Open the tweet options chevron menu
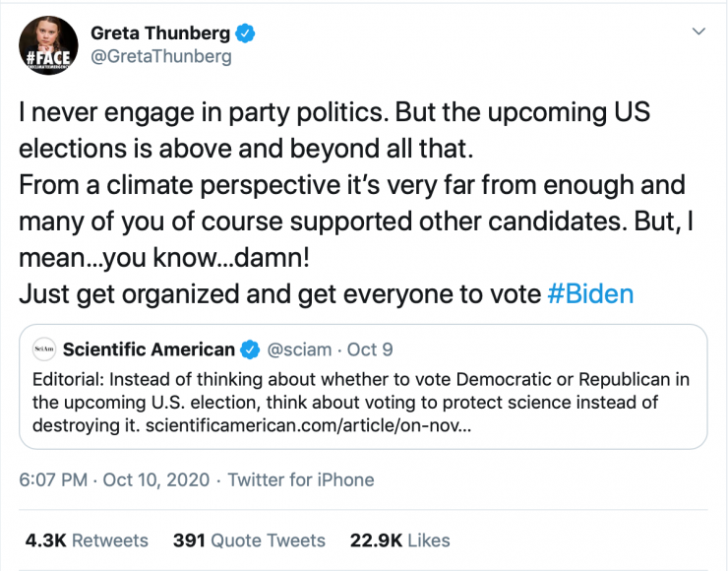This screenshot has height=571, width=728. pyautogui.click(x=698, y=32)
